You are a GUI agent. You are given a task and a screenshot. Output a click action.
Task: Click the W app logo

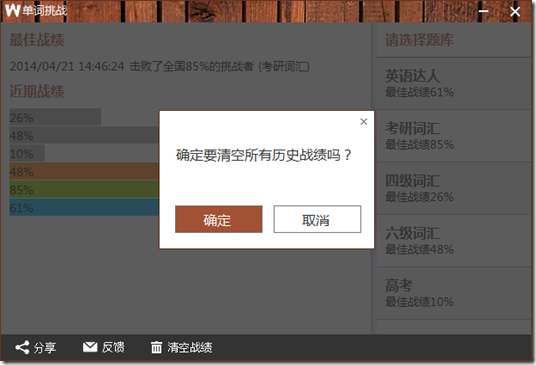[x=13, y=11]
